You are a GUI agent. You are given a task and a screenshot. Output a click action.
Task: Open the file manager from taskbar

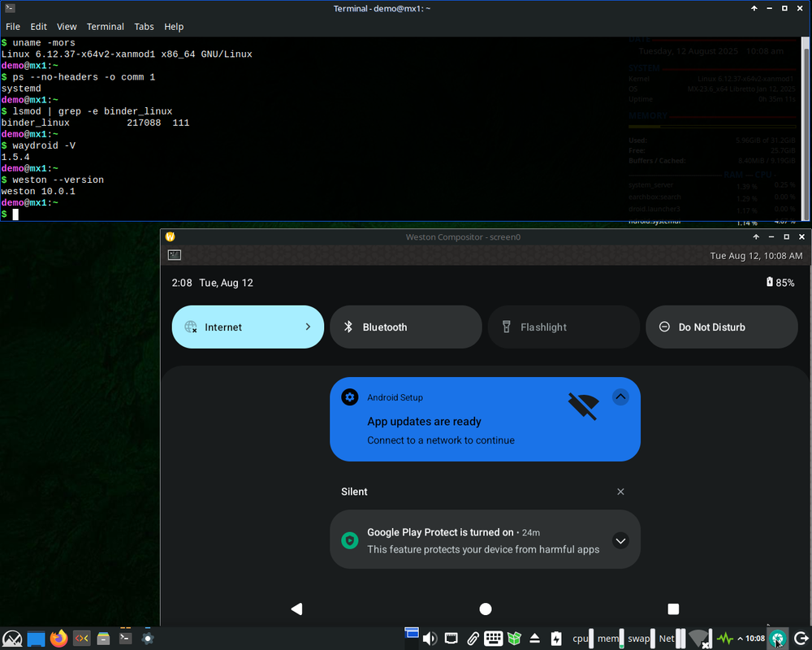click(104, 638)
